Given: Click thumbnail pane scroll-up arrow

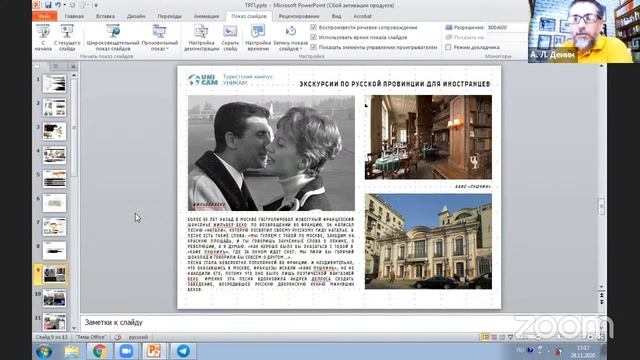Looking at the screenshot, I should point(74,75).
